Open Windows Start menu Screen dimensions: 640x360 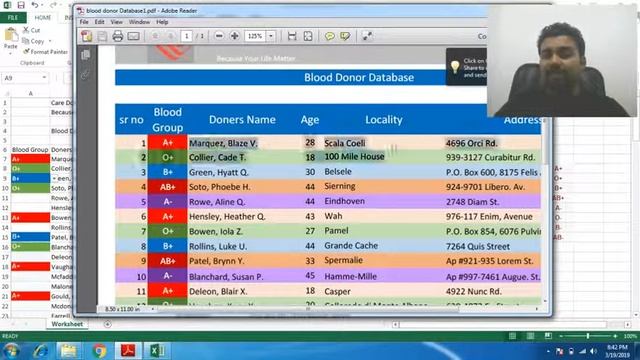11,351
